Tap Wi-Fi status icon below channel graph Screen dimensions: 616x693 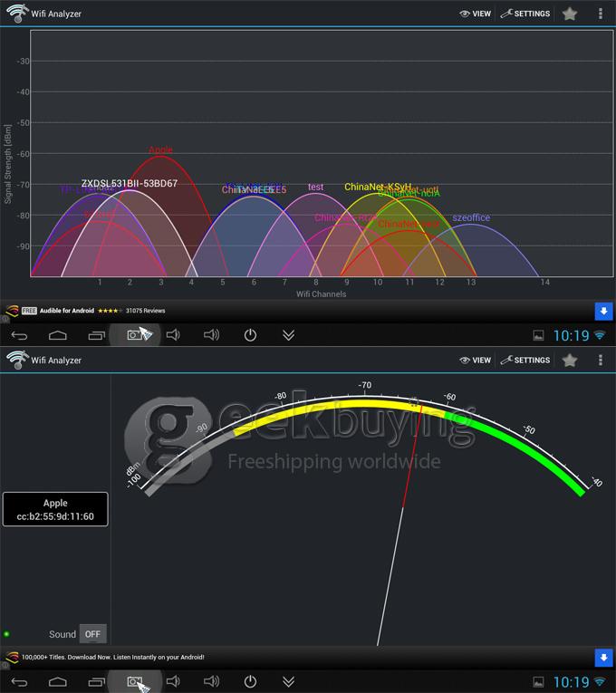pyautogui.click(x=600, y=335)
